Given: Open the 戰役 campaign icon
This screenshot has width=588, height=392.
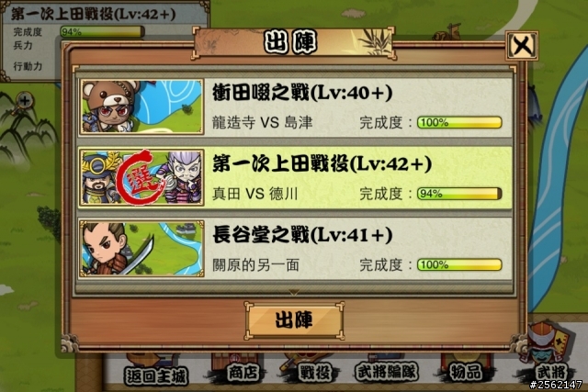Looking at the screenshot, I should click(314, 373).
